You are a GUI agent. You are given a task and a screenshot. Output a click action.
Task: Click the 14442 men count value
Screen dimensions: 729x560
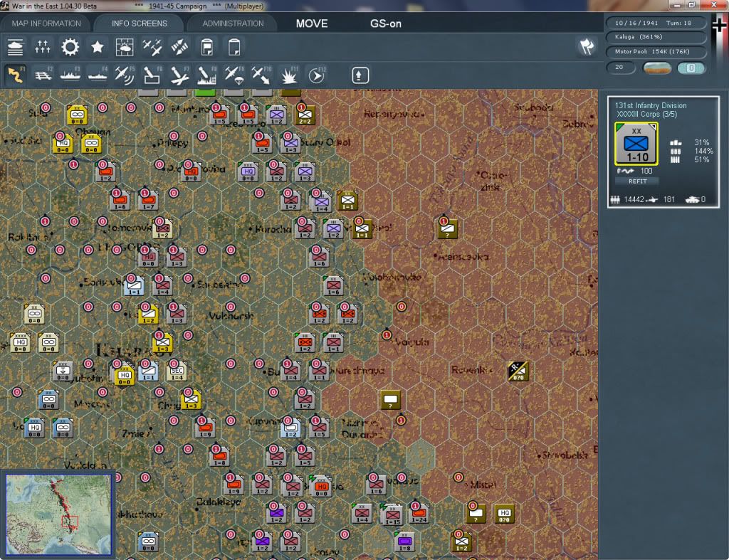(634, 199)
